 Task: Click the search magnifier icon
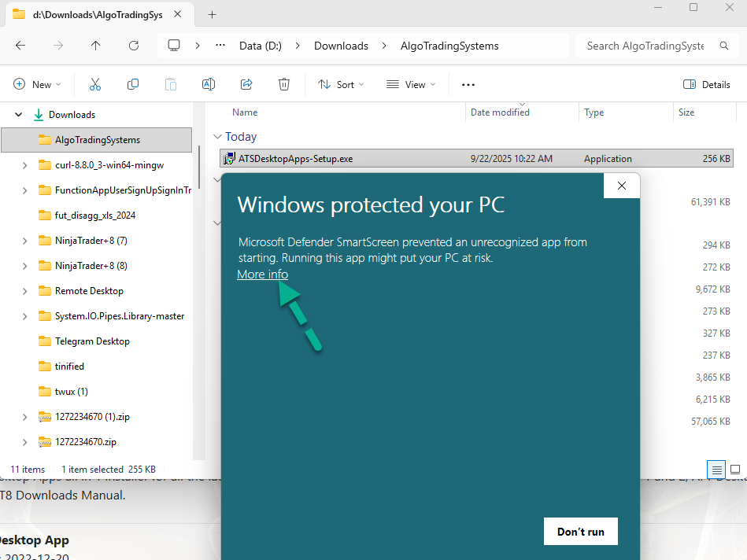click(724, 46)
